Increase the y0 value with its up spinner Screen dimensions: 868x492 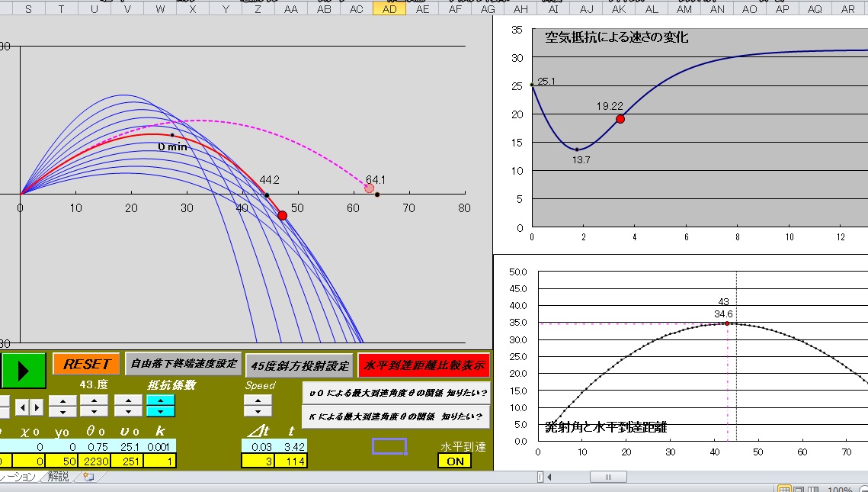pos(62,401)
